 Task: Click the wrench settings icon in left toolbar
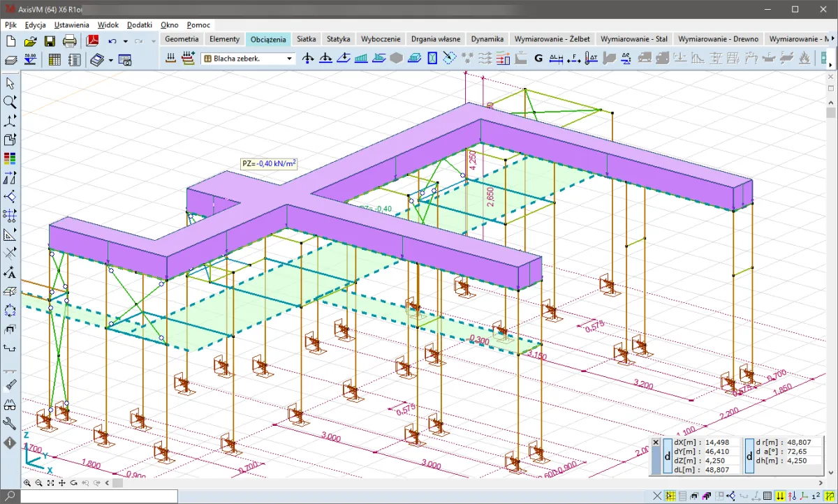(x=10, y=423)
